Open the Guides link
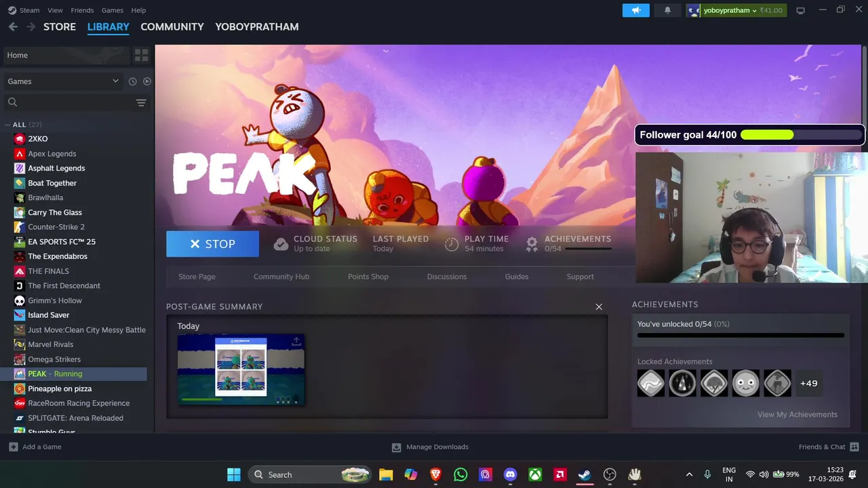 517,277
